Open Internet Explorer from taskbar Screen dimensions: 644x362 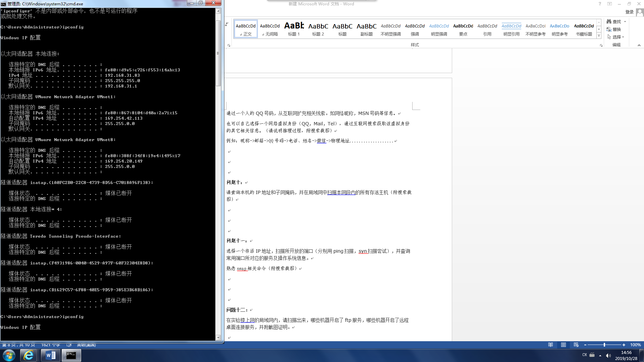pos(29,355)
